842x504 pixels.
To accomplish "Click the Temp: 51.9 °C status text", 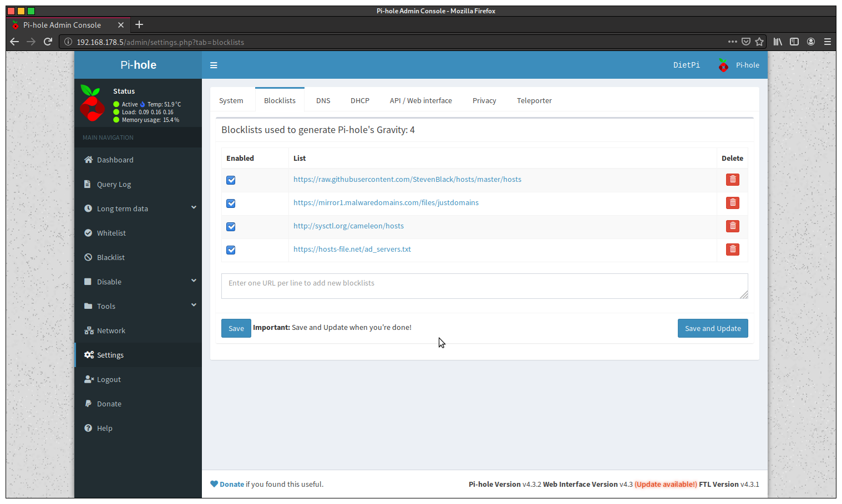I will coord(164,104).
